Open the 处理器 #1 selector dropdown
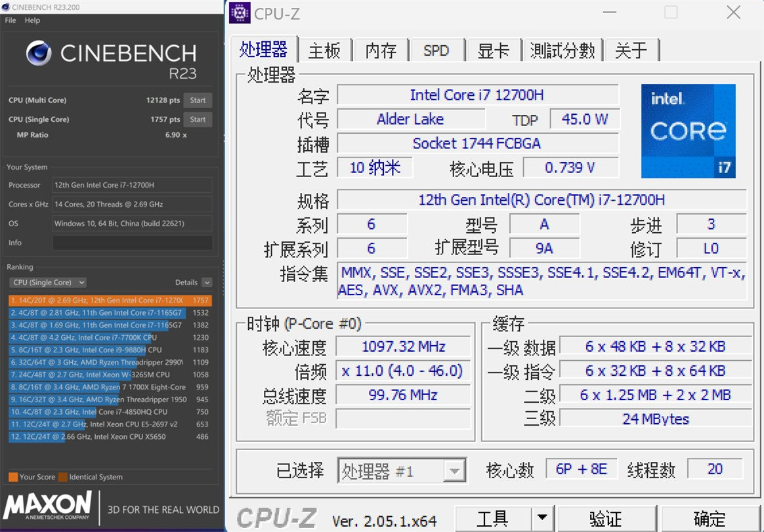Image resolution: width=764 pixels, height=532 pixels. [455, 470]
